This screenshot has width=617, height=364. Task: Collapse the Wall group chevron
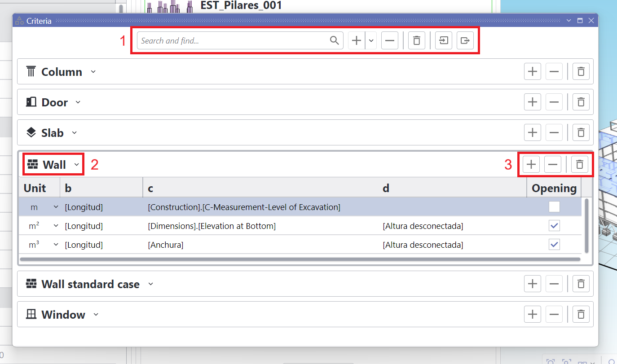(x=77, y=165)
